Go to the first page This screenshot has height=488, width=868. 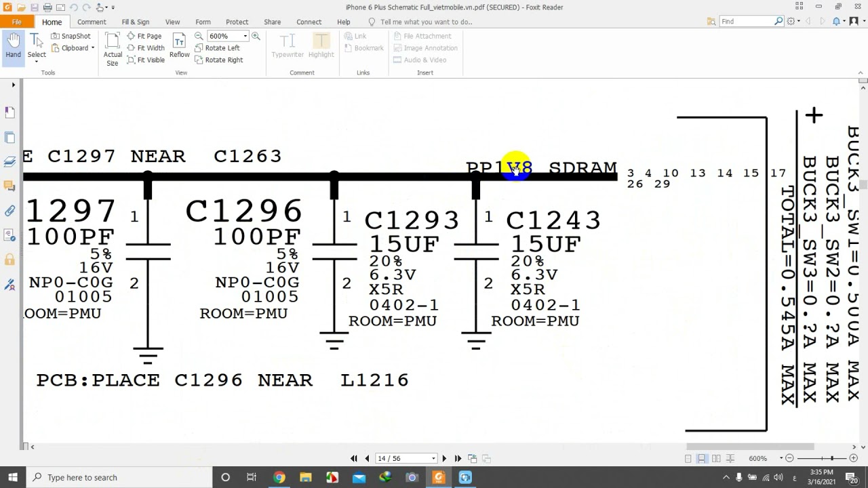coord(354,459)
